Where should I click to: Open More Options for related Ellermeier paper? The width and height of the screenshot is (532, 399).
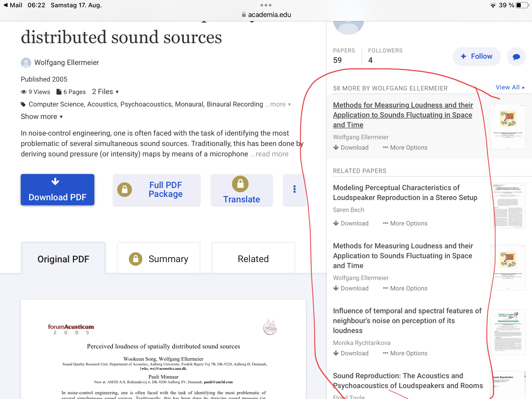(405, 288)
